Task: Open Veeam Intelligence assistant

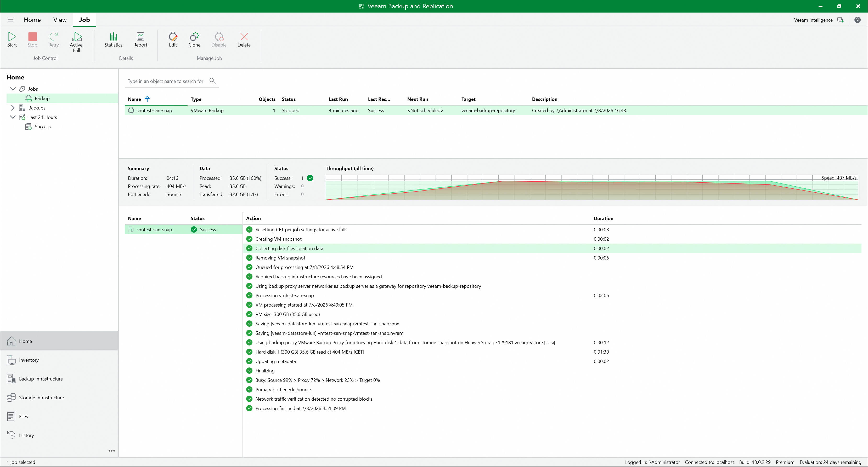Action: coord(840,20)
